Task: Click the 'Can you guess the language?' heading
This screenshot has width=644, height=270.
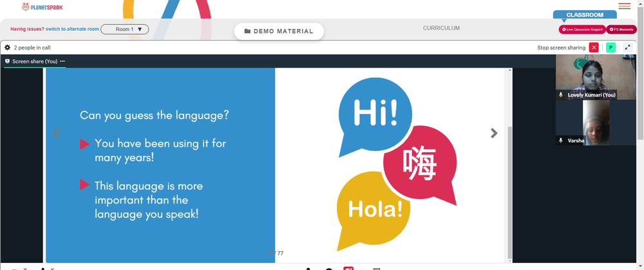Action: pos(155,115)
